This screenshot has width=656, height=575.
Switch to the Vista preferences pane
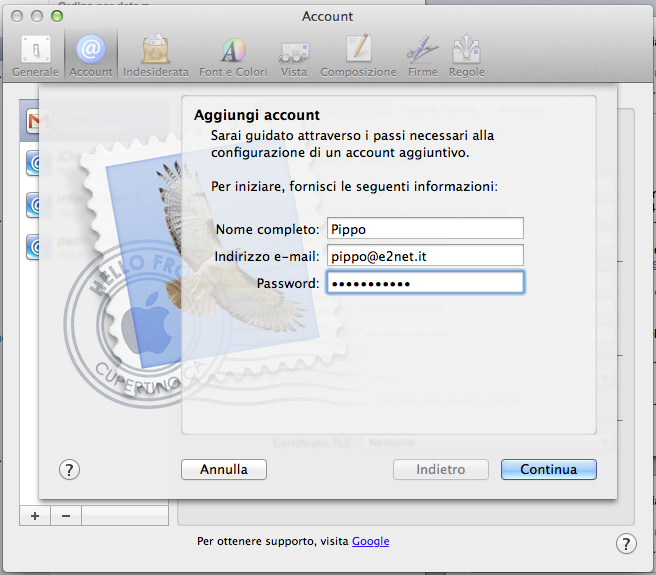pos(294,56)
